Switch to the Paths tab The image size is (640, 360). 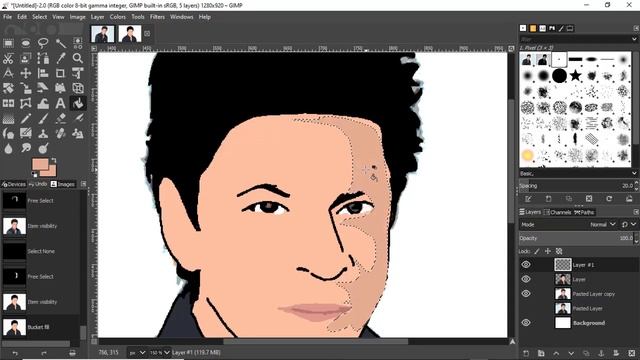(x=584, y=212)
